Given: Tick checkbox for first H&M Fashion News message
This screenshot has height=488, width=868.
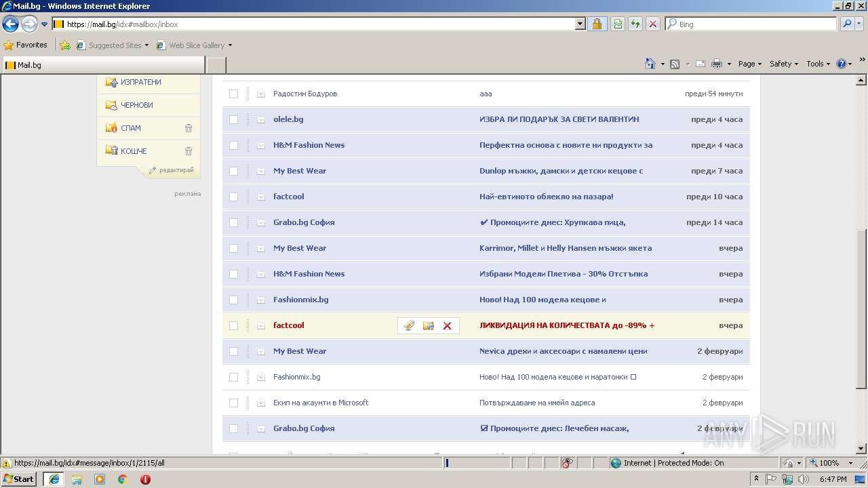Looking at the screenshot, I should (x=233, y=145).
